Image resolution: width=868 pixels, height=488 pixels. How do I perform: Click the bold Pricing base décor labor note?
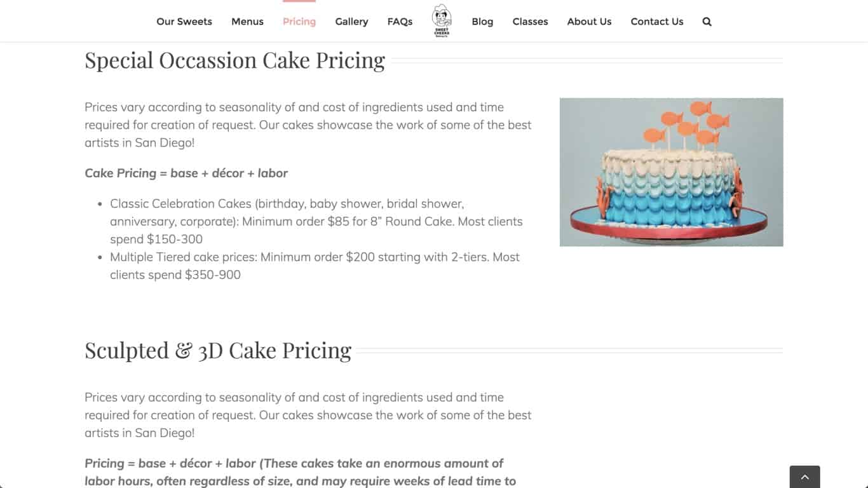point(300,472)
